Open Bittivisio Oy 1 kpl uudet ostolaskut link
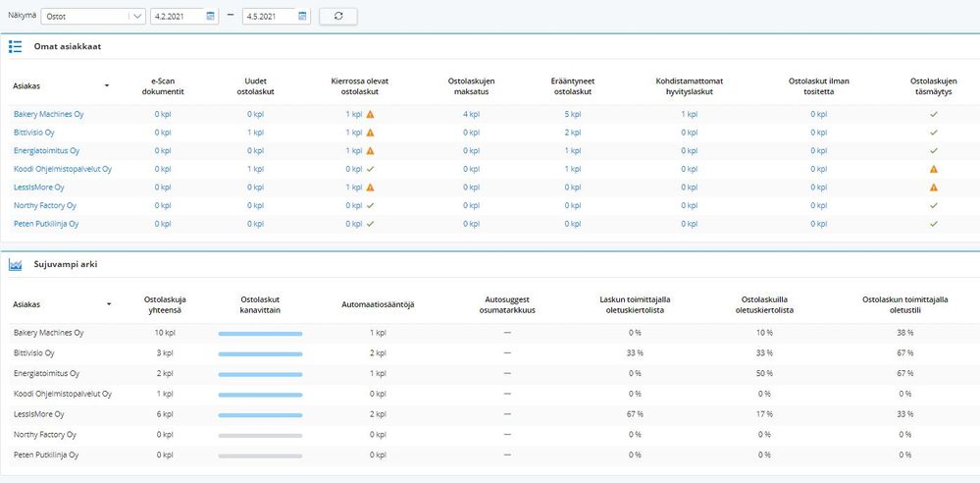 coord(255,133)
